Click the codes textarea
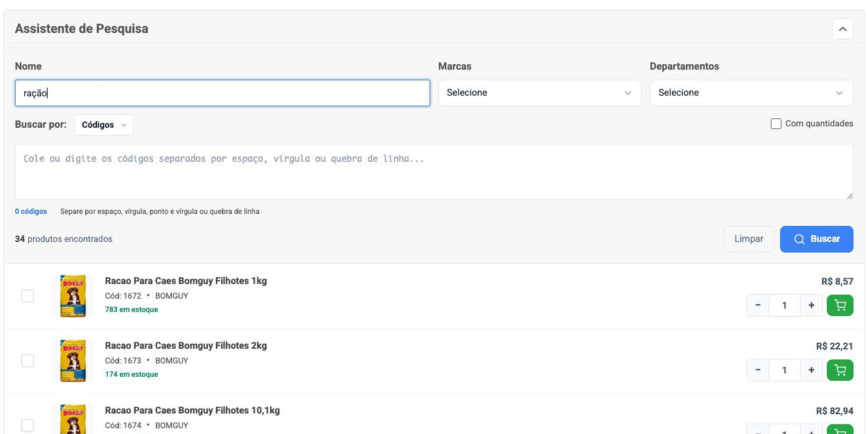 click(434, 172)
